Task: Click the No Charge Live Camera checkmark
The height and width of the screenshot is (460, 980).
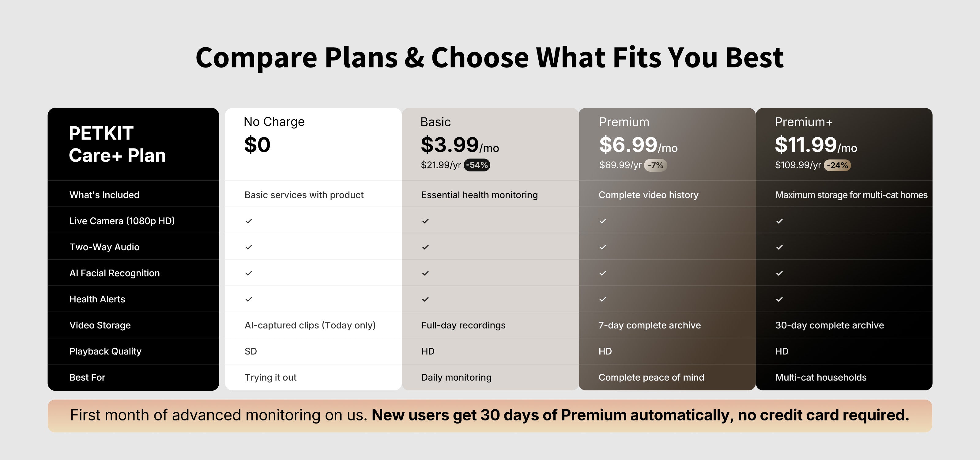Action: 249,221
